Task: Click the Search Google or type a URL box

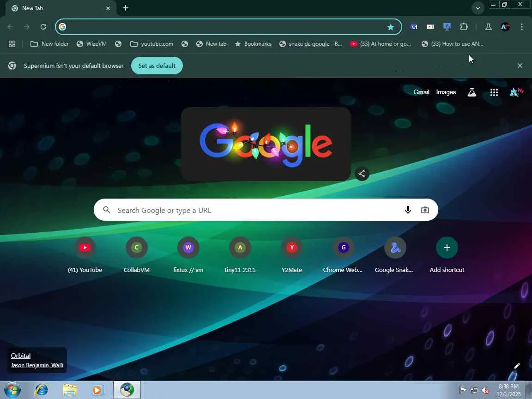Action: [266, 210]
